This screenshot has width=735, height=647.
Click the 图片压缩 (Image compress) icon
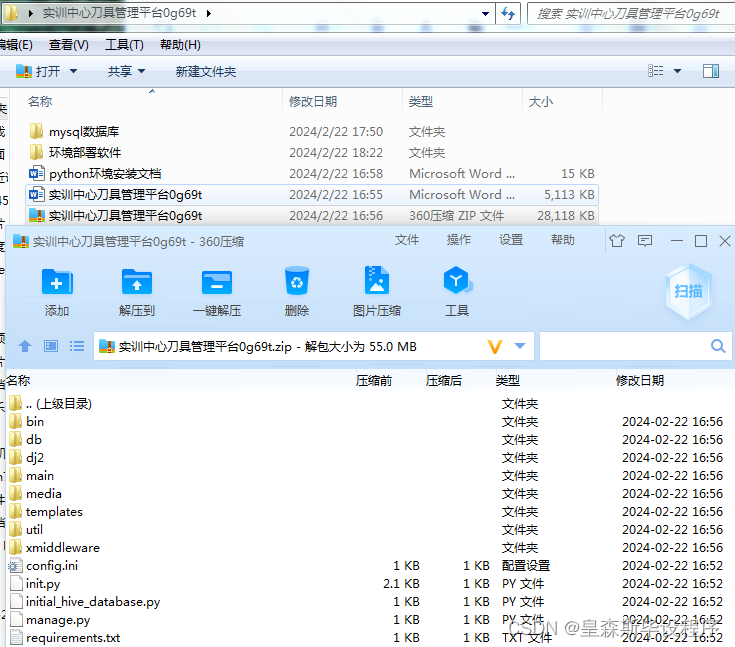tap(377, 280)
